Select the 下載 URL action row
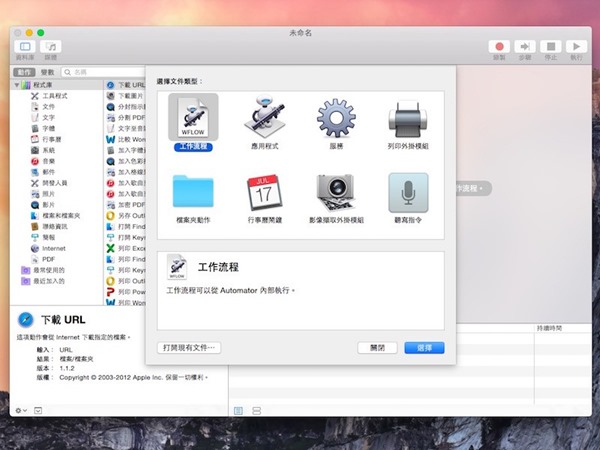Screen dimensions: 600x450 click(x=126, y=85)
